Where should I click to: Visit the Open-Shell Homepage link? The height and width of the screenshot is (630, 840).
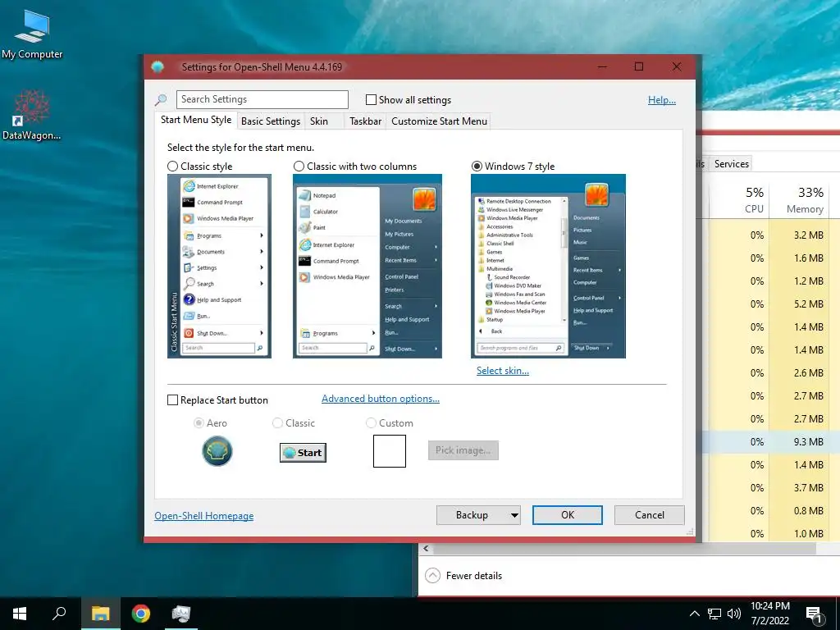(x=204, y=516)
